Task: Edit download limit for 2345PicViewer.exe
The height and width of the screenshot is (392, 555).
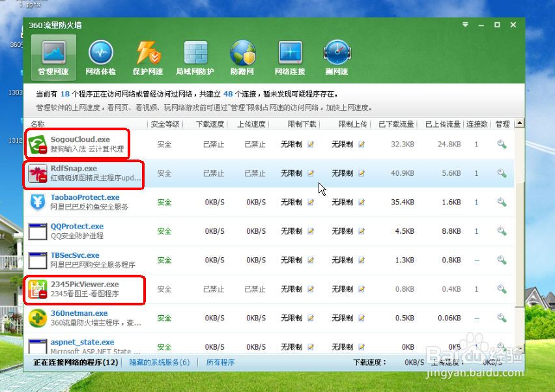Action: [x=311, y=289]
